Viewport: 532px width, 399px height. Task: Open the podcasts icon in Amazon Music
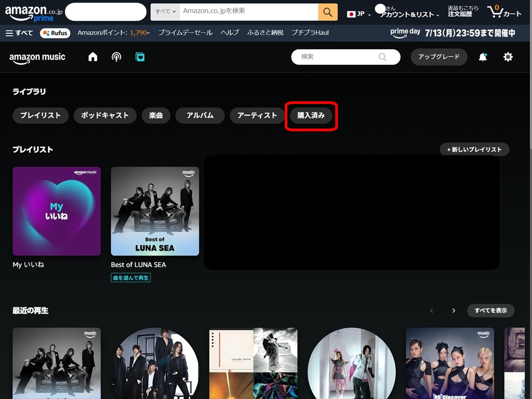pos(116,57)
